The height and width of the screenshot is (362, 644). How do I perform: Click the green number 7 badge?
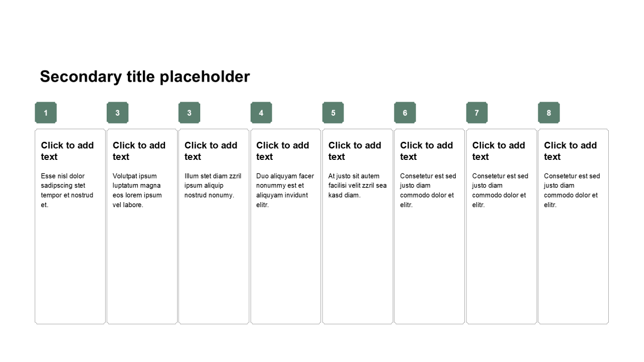coord(477,113)
